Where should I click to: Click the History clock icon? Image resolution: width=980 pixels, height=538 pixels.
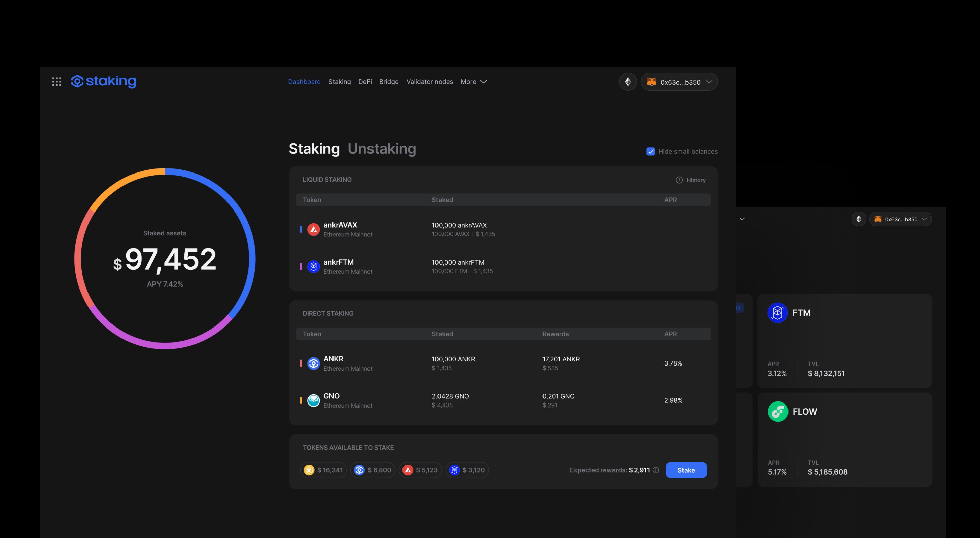point(679,180)
